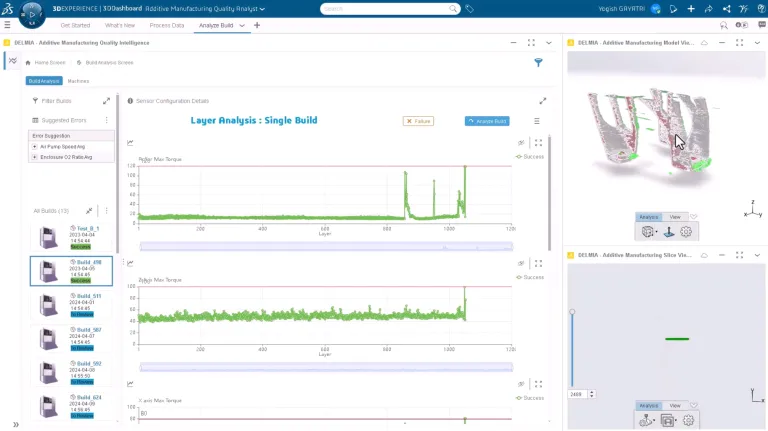Click the tag icon beside search
Screen dimensions: 768x431
469,9
